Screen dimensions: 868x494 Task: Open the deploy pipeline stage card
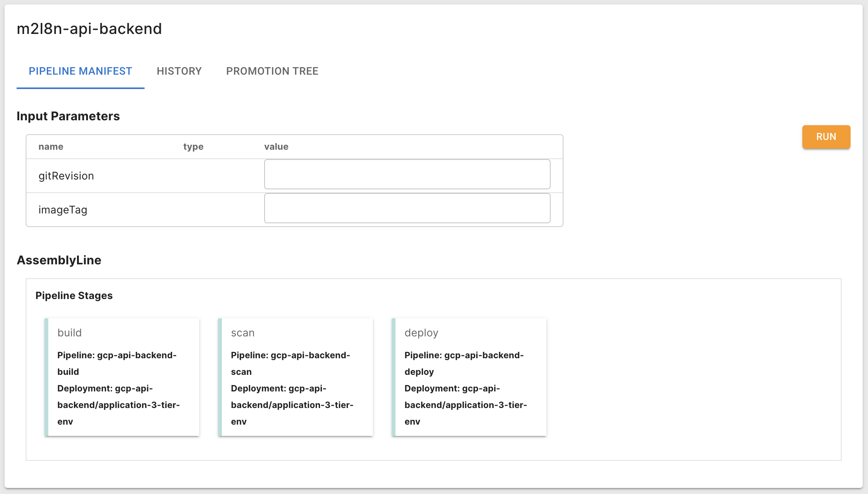point(469,377)
